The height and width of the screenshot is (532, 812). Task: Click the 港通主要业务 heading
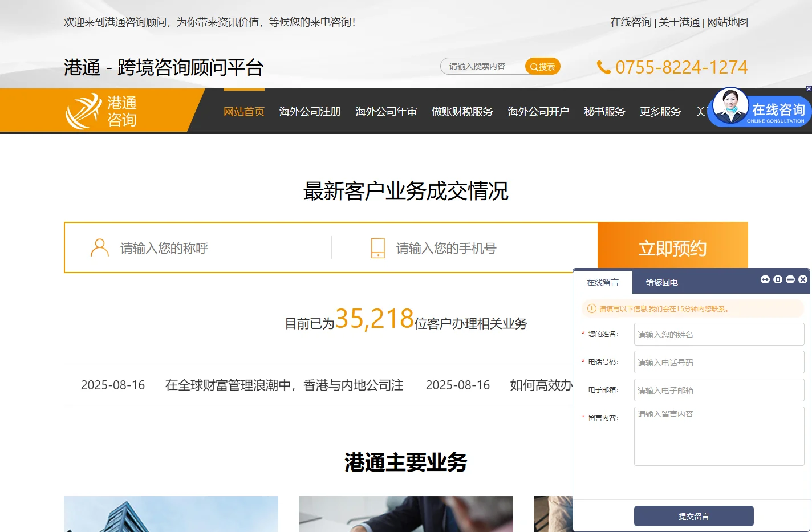[x=406, y=462]
